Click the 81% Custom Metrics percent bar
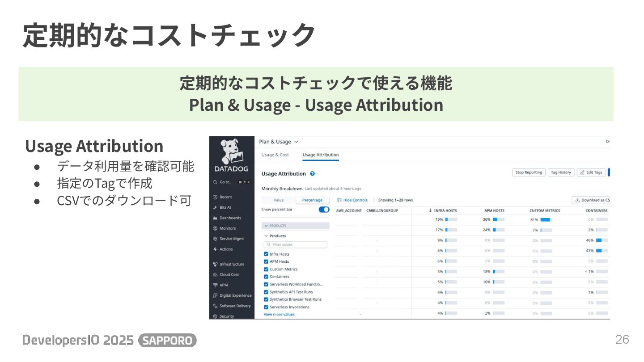 [x=546, y=219]
